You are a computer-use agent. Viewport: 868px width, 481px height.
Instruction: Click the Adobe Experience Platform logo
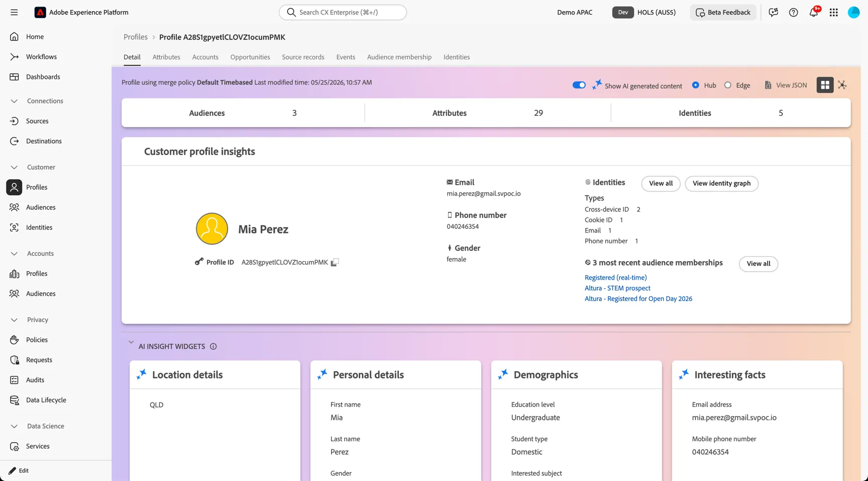(40, 13)
